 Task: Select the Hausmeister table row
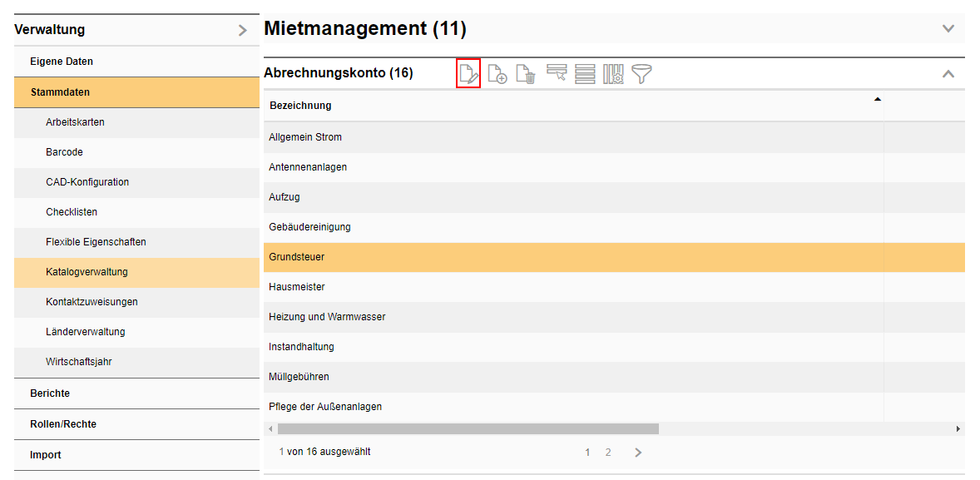297,287
